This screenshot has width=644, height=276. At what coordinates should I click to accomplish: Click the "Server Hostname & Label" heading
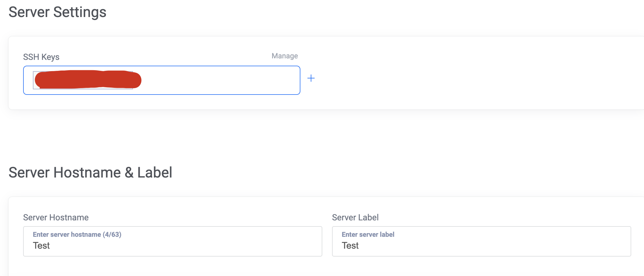tap(90, 173)
